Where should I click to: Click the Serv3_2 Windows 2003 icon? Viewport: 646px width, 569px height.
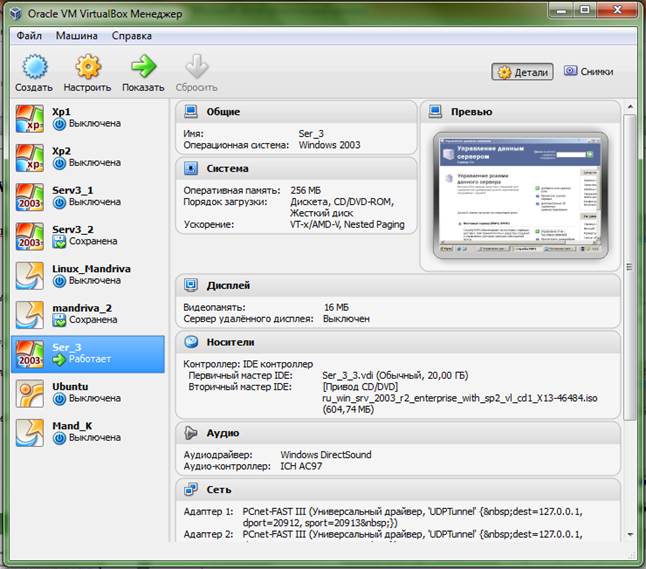tap(30, 236)
